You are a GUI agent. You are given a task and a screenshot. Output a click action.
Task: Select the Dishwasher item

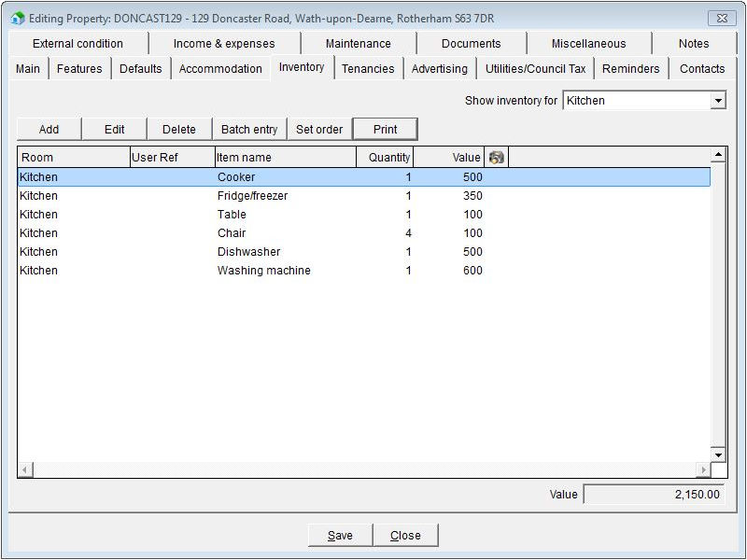point(364,251)
